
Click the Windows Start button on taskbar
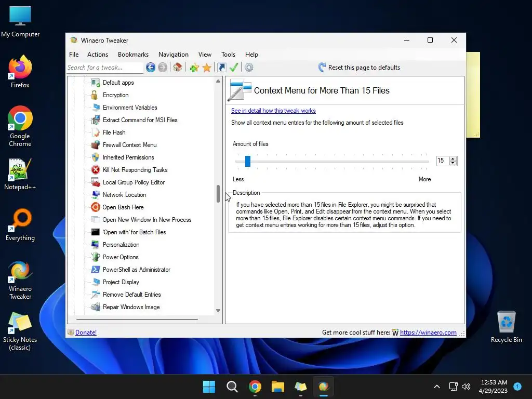pos(209,387)
